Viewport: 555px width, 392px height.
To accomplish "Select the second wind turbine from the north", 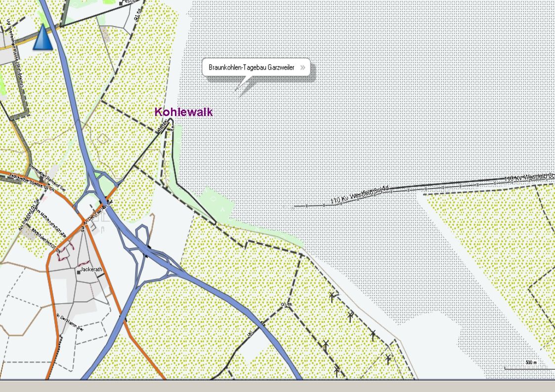I will click(x=350, y=316).
